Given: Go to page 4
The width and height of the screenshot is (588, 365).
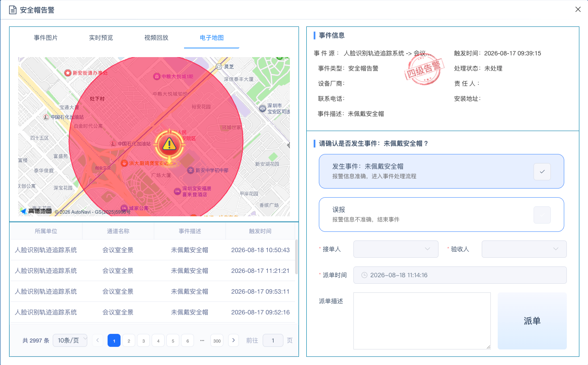Looking at the screenshot, I should [x=158, y=340].
